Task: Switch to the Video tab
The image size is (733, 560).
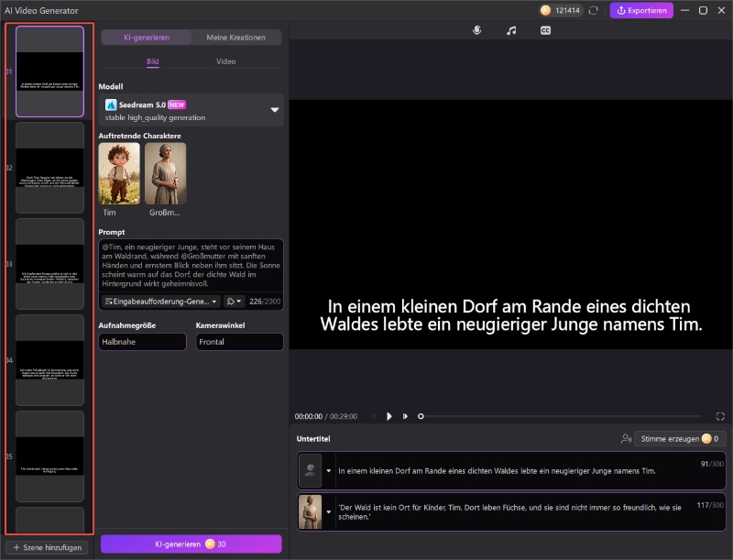Action: [226, 61]
